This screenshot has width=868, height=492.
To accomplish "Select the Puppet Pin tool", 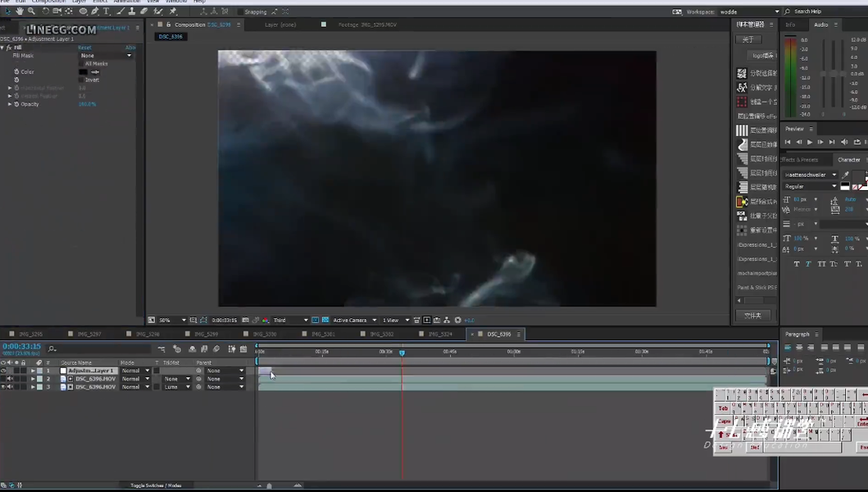I will click(173, 11).
